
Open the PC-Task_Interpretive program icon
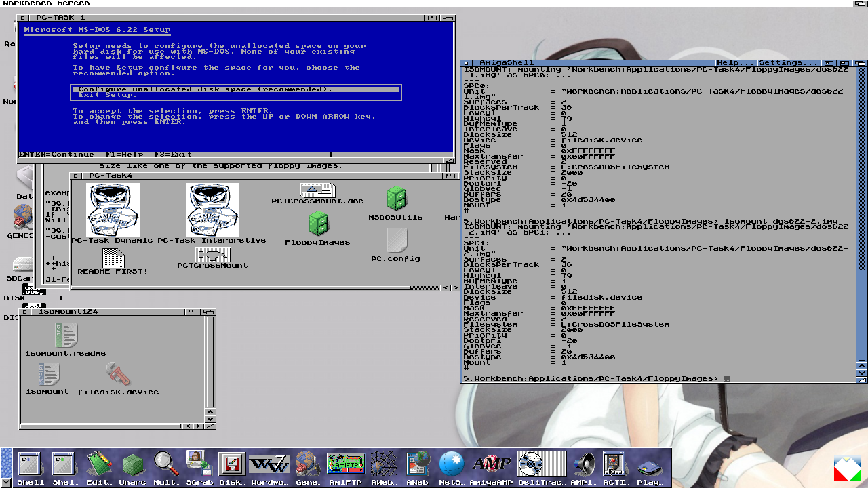[212, 209]
